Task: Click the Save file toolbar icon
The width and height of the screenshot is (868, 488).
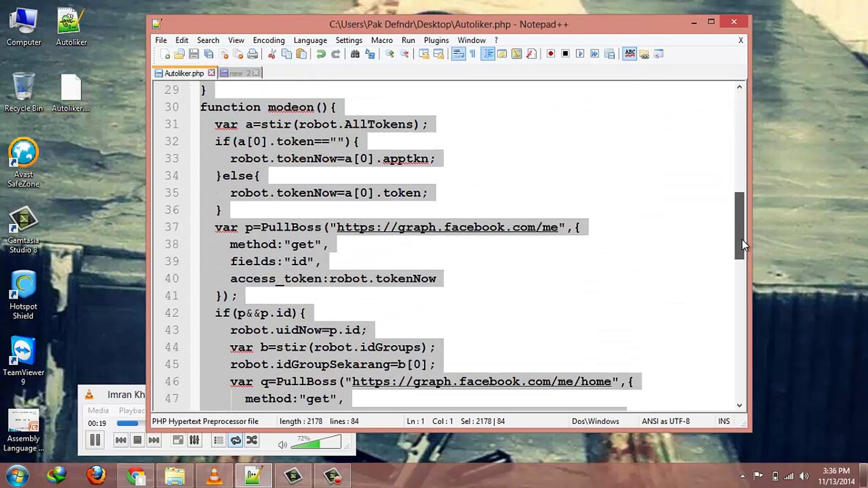Action: tap(194, 54)
